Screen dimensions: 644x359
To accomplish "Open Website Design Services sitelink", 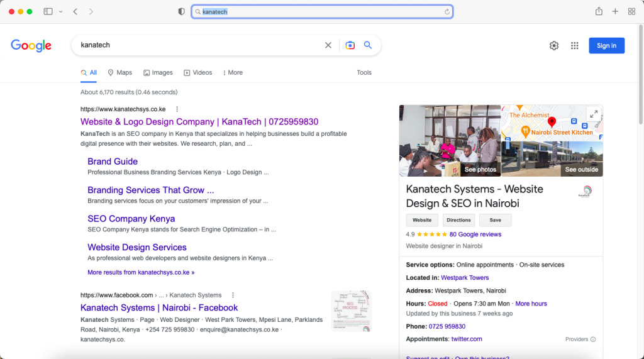I will [x=137, y=247].
